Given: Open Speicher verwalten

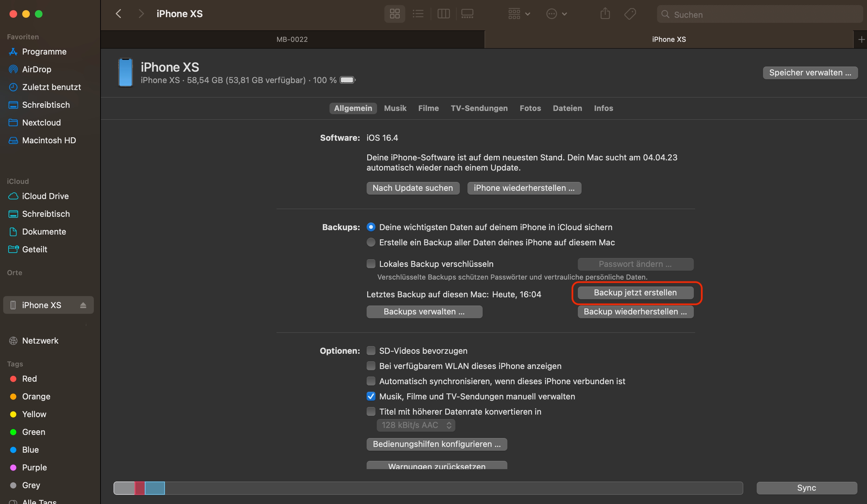Looking at the screenshot, I should point(810,73).
